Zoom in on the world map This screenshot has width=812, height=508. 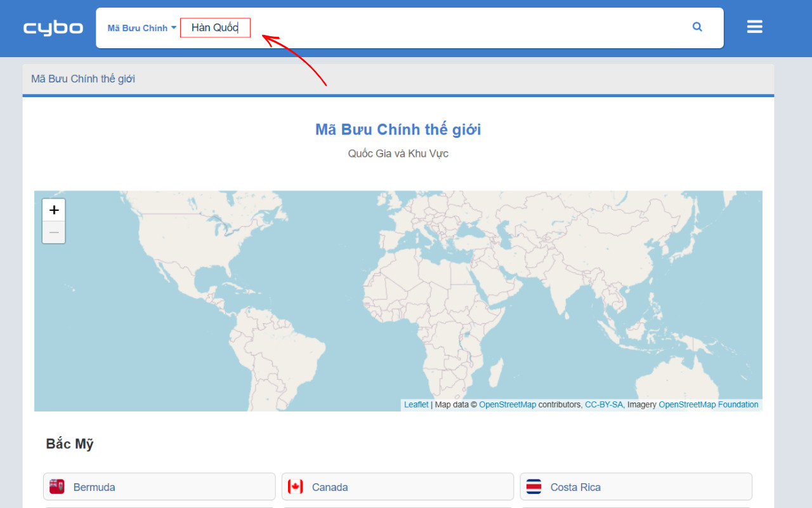[53, 210]
